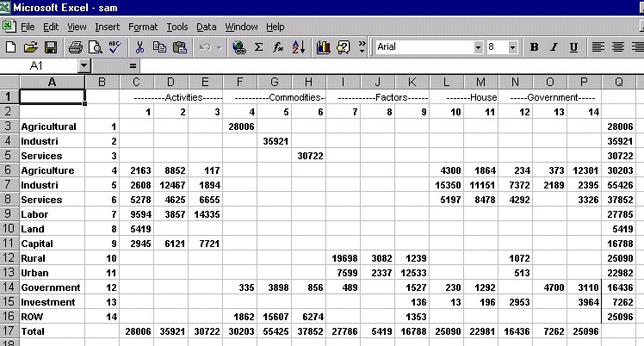
Task: Save the workbook with the floppy icon
Action: click(x=50, y=47)
